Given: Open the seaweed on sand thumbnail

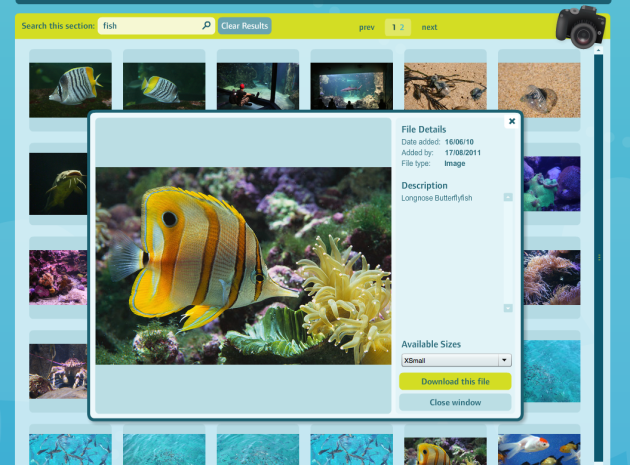Looking at the screenshot, I should tap(445, 86).
